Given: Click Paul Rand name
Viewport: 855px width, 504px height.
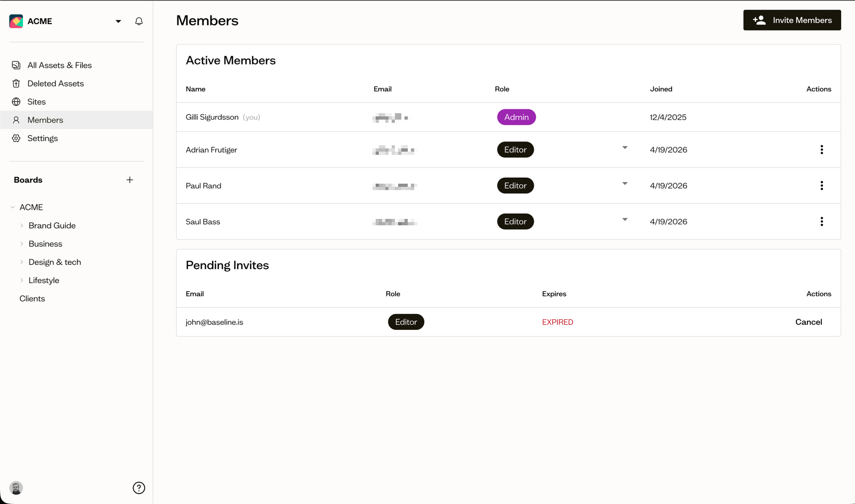Looking at the screenshot, I should click(204, 186).
